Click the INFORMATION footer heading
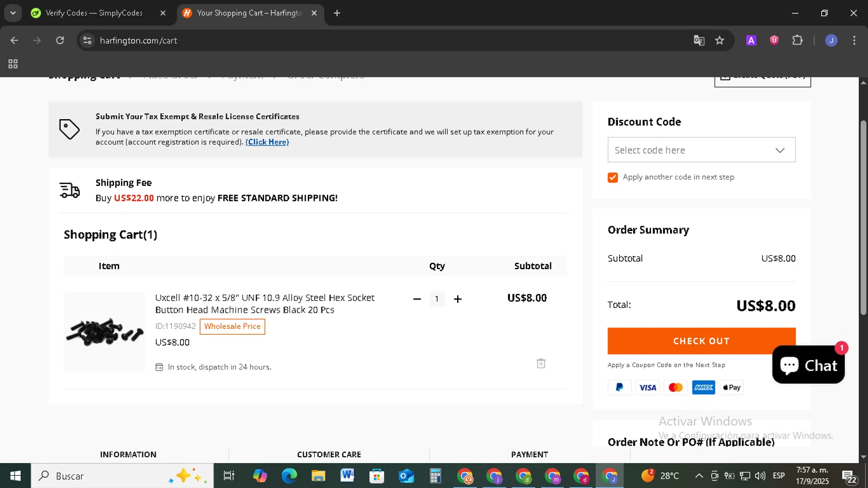This screenshot has width=868, height=488. point(128,455)
